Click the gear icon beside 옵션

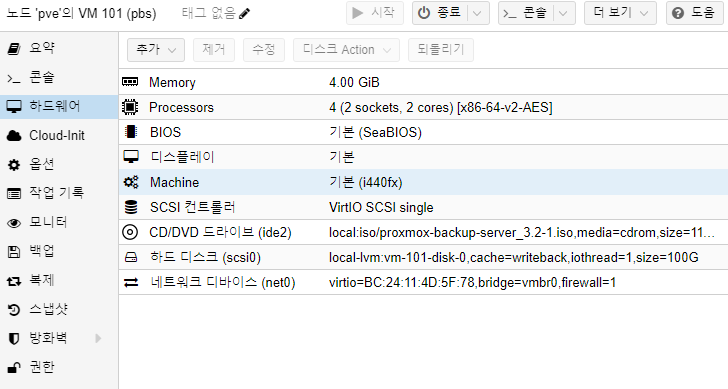(14, 165)
